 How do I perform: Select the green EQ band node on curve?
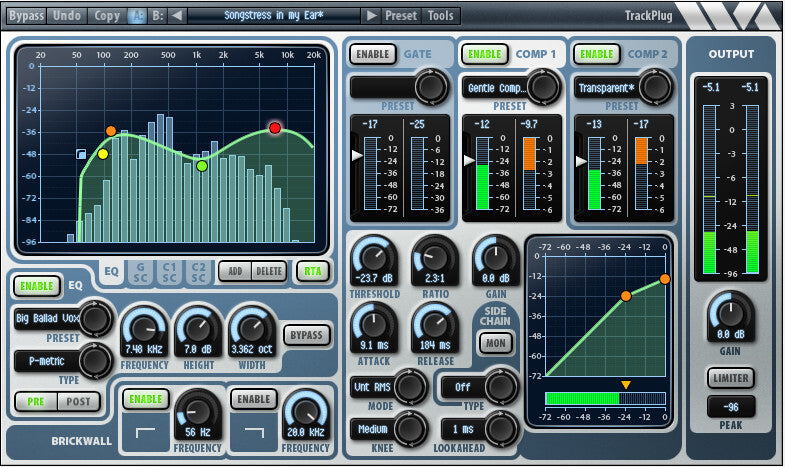tap(201, 166)
